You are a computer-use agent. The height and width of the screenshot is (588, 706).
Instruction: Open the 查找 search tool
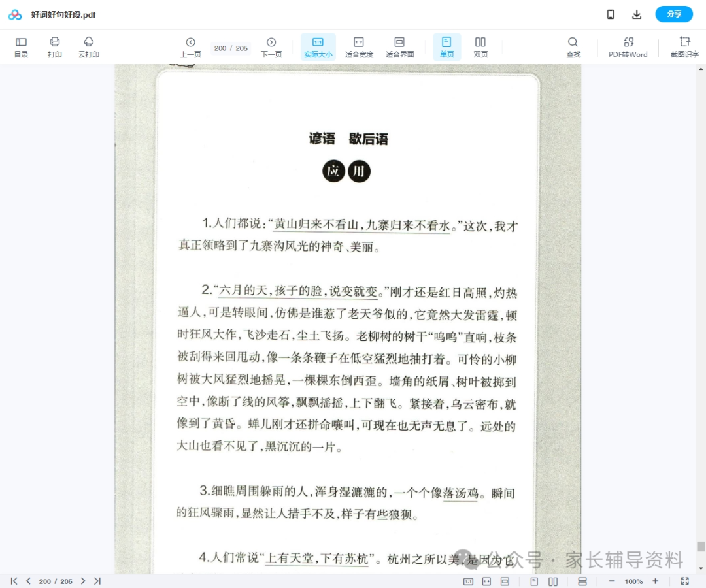coord(573,47)
